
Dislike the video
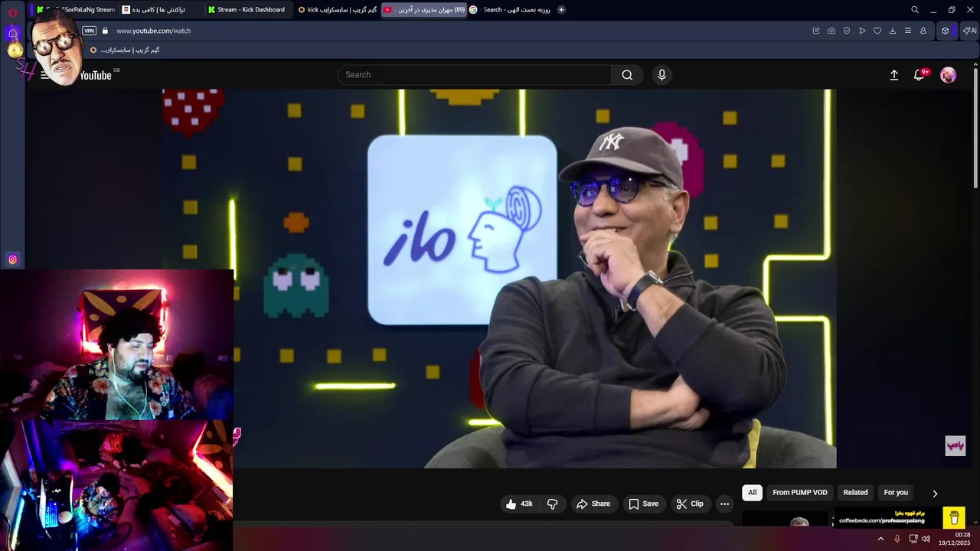552,504
